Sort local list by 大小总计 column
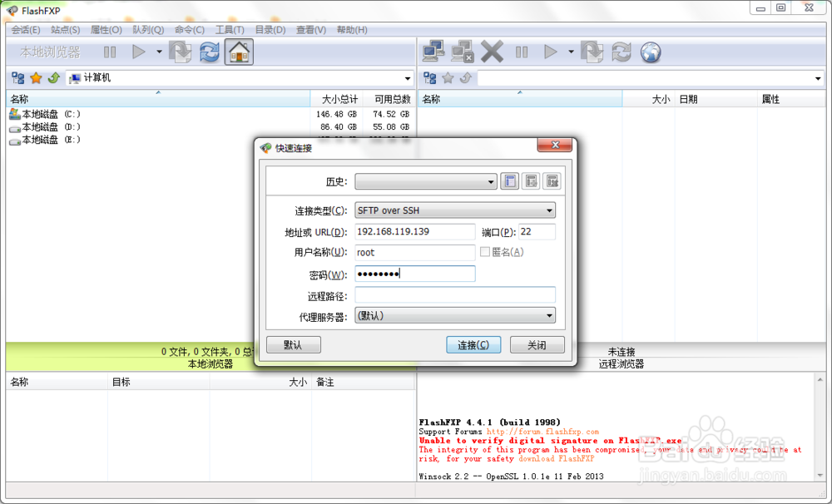This screenshot has height=504, width=832. coord(338,99)
